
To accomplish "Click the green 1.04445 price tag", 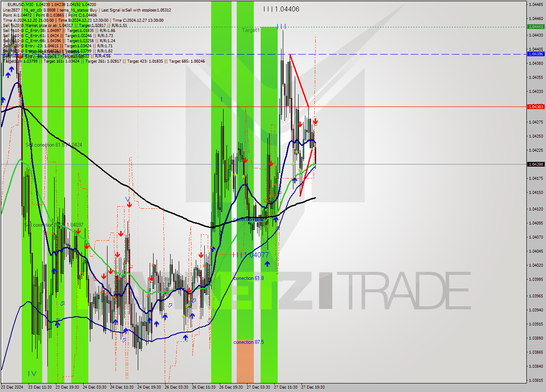I will tap(536, 26).
